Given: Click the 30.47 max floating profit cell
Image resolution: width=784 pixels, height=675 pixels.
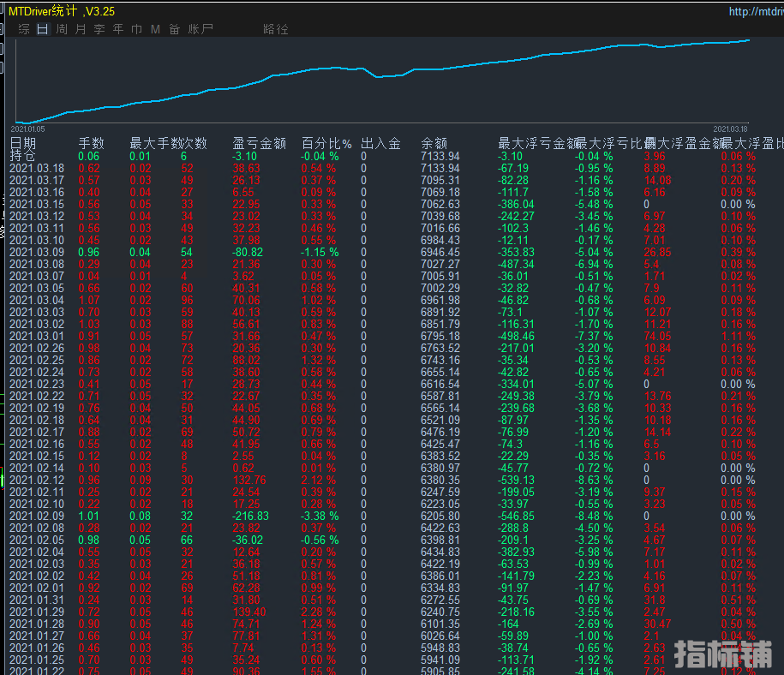Looking at the screenshot, I should (657, 624).
